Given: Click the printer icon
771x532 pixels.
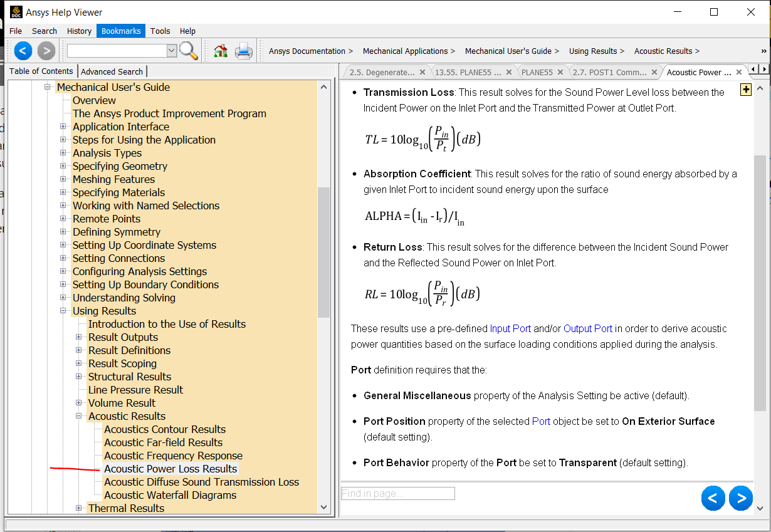Looking at the screenshot, I should (x=244, y=51).
